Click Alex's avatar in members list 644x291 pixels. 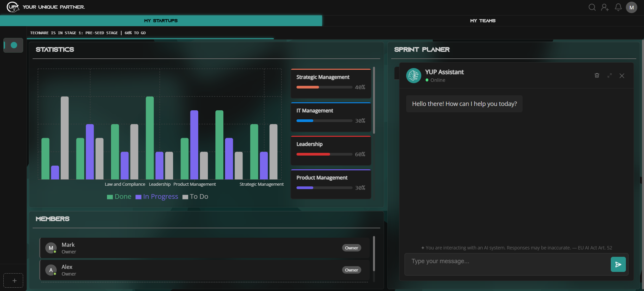[x=51, y=270]
